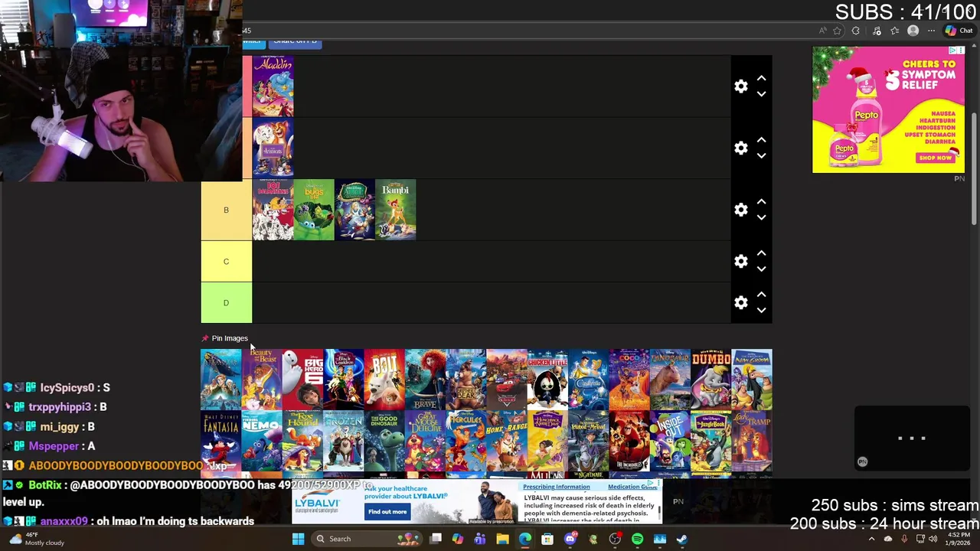Add page to favorites with star icon
Image resolution: width=980 pixels, height=551 pixels.
(x=837, y=31)
